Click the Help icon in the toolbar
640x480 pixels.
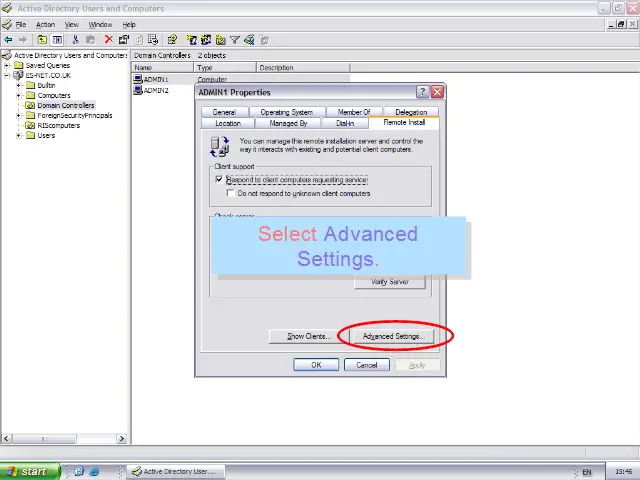172,40
